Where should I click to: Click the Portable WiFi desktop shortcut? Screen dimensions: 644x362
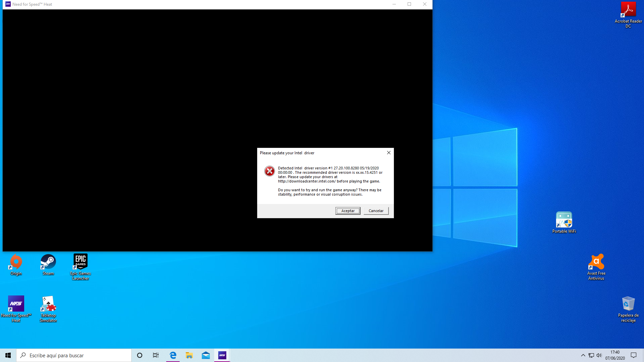click(564, 222)
